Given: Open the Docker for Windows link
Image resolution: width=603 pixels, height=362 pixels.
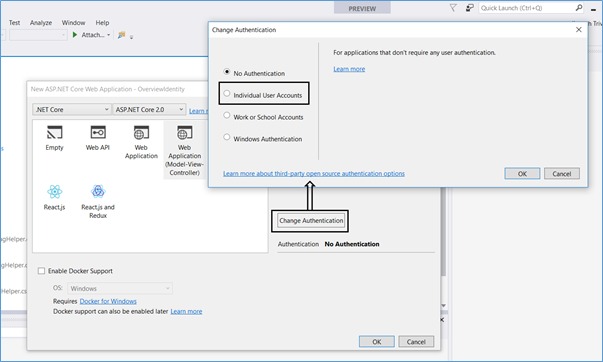Looking at the screenshot, I should [x=108, y=301].
